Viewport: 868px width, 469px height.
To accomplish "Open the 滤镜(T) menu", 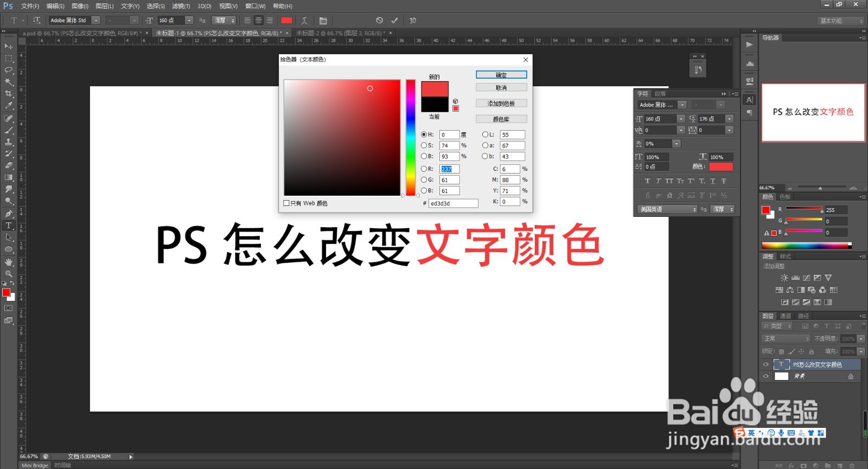I will pos(181,6).
